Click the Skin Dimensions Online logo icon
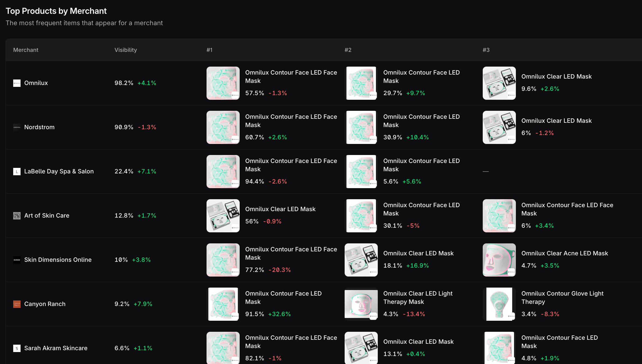 point(17,260)
